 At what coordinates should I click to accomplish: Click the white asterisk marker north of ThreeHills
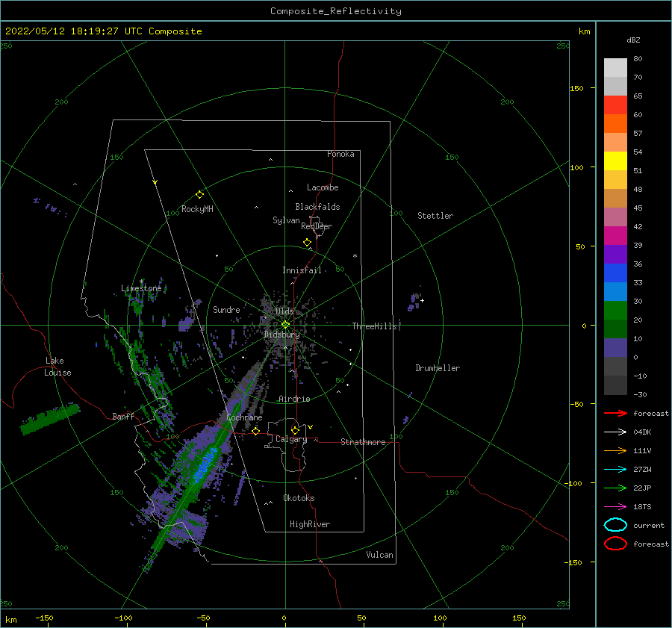pyautogui.click(x=355, y=256)
